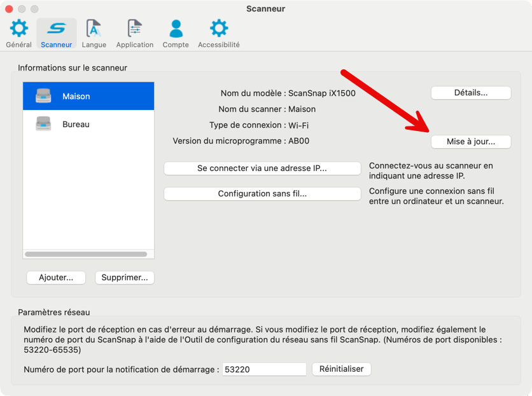
Task: Click the Détails... button
Action: point(471,93)
